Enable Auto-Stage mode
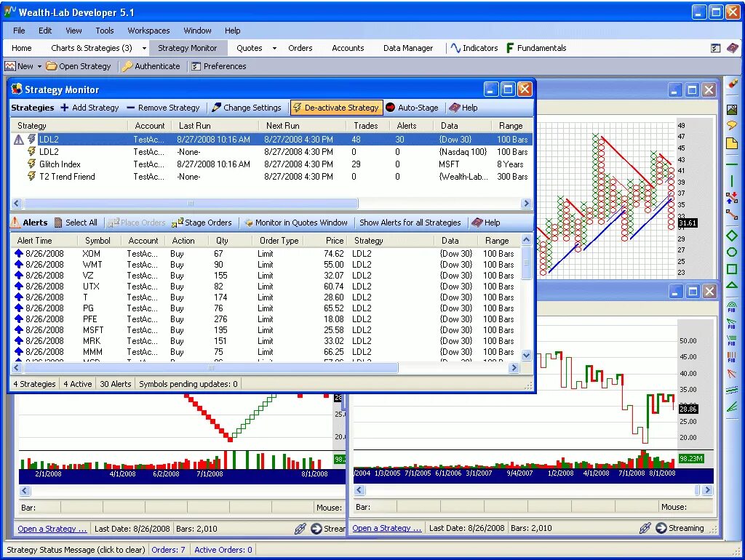 [x=413, y=106]
